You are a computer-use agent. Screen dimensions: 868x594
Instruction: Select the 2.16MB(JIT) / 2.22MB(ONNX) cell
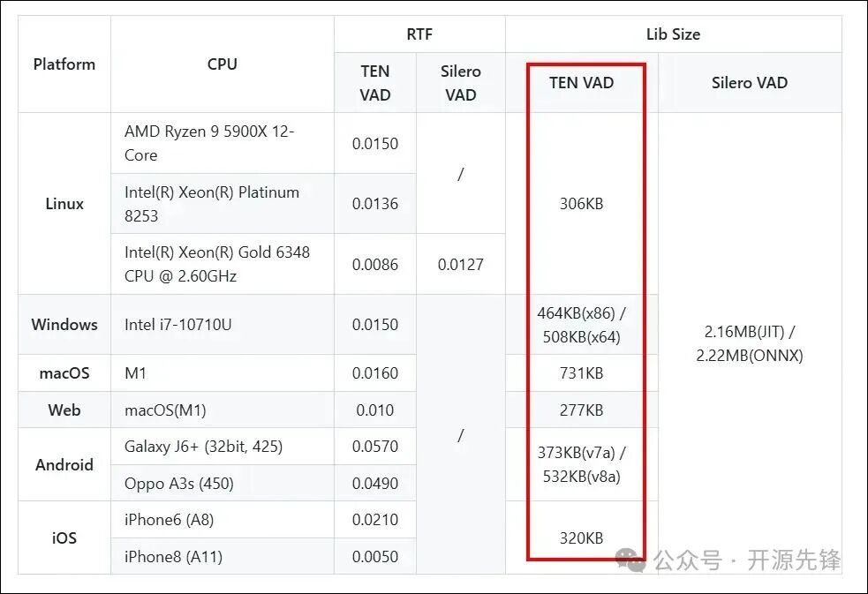[750, 343]
